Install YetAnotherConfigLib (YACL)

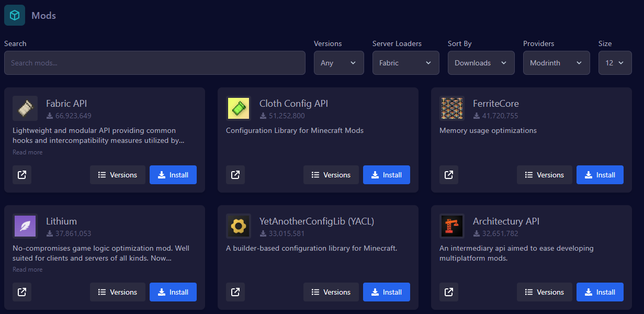click(387, 292)
